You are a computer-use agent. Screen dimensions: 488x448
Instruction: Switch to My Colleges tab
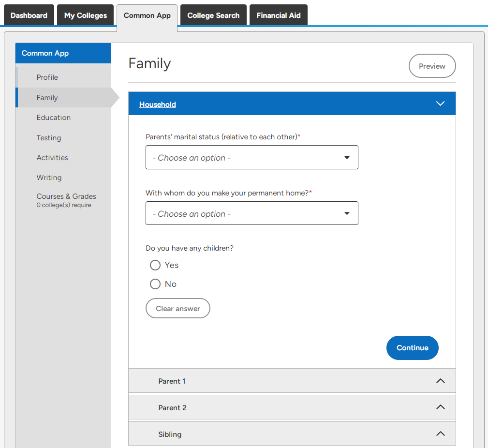tap(86, 15)
